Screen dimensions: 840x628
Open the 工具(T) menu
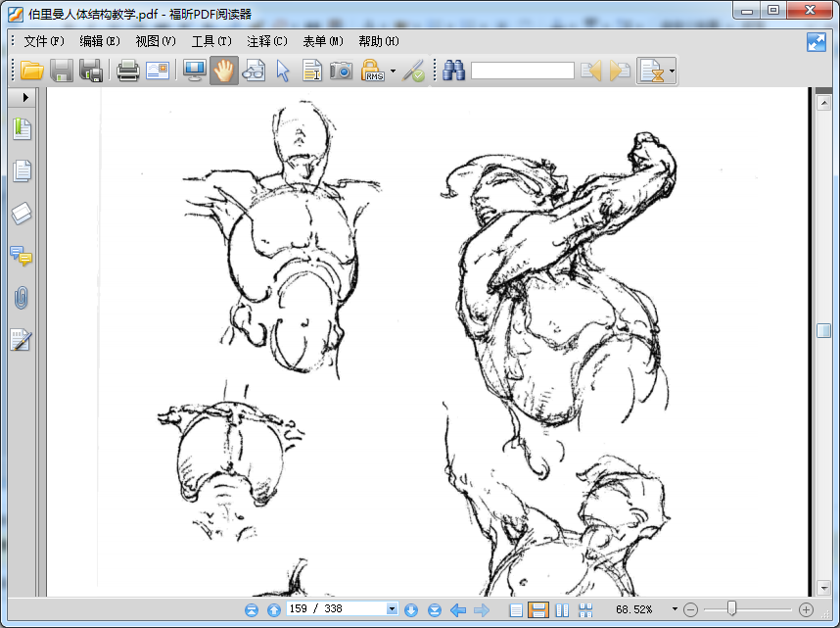point(211,41)
